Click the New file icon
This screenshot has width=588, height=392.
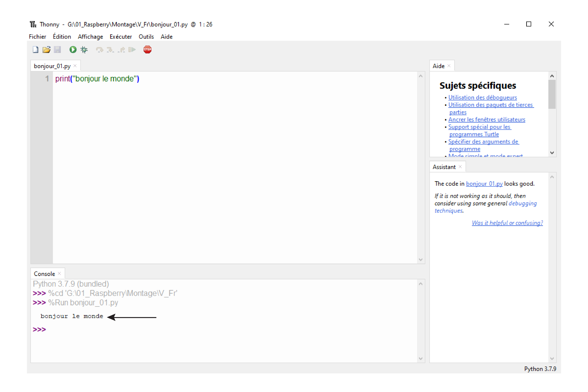pyautogui.click(x=36, y=50)
